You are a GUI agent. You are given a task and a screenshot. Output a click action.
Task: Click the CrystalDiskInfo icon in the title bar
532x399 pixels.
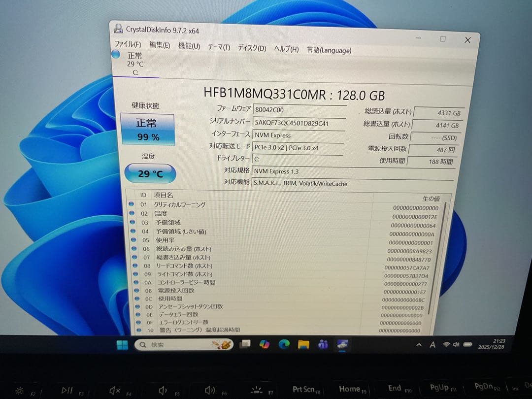tap(118, 30)
